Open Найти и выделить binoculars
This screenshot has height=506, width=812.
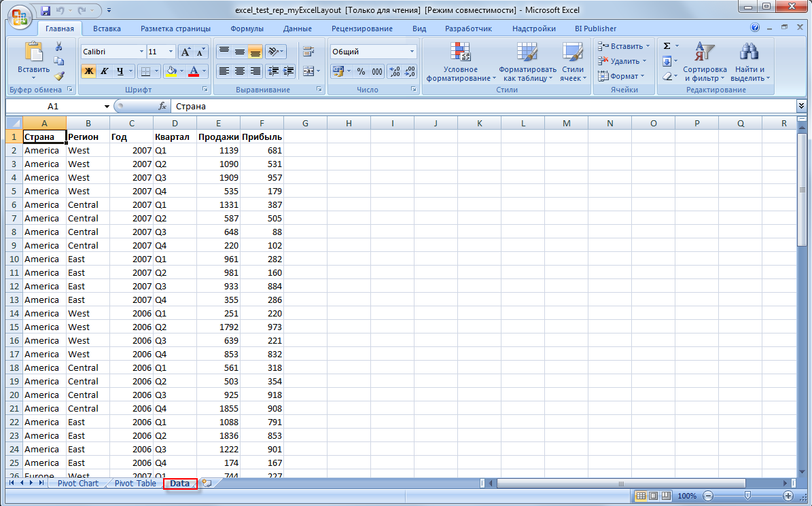[x=750, y=62]
